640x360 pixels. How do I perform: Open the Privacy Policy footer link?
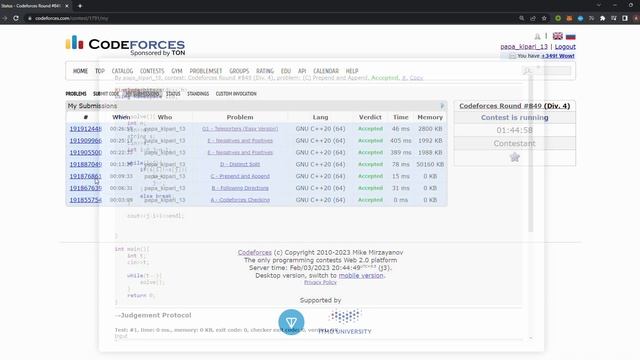320,282
